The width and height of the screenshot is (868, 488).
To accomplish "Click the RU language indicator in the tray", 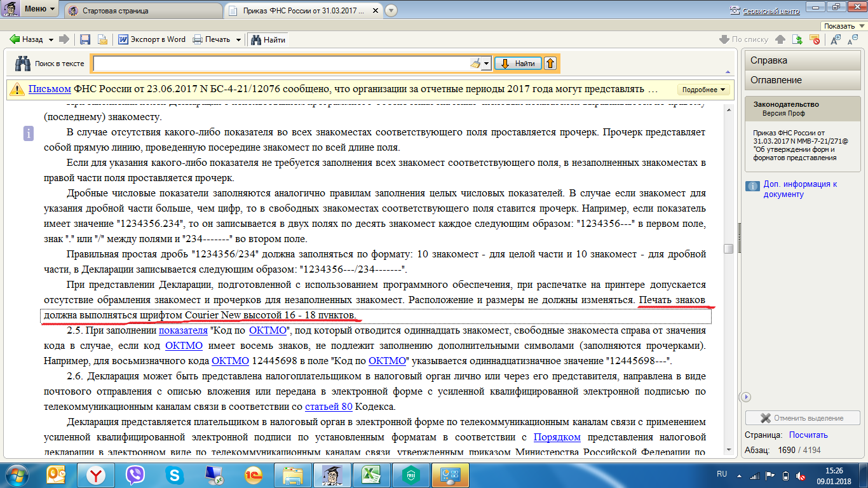I will (x=721, y=474).
